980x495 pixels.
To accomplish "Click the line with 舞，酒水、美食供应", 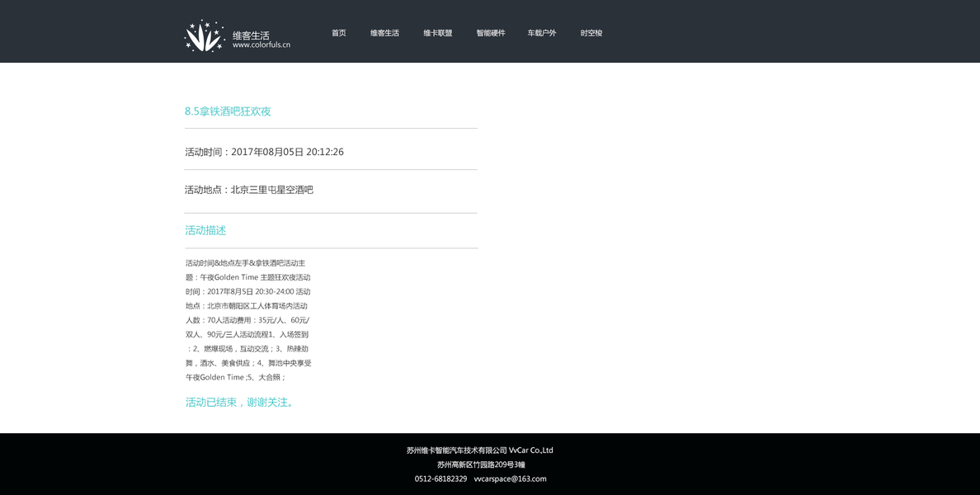I will (x=248, y=363).
